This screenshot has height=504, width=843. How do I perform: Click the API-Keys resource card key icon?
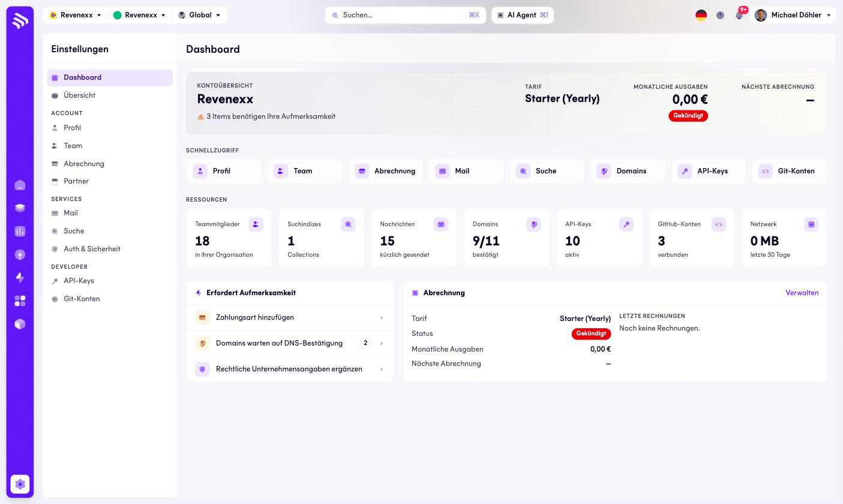coord(626,224)
